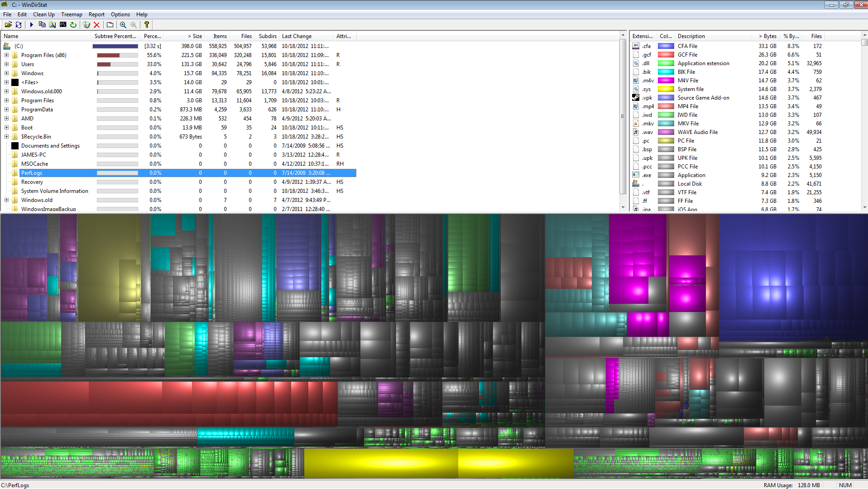This screenshot has height=489, width=868.
Task: Click Delete to Recycle Bin icon
Action: pos(86,25)
